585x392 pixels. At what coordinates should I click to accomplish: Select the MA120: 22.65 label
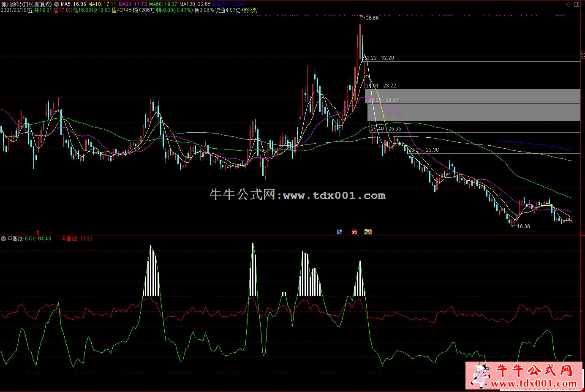[195, 4]
